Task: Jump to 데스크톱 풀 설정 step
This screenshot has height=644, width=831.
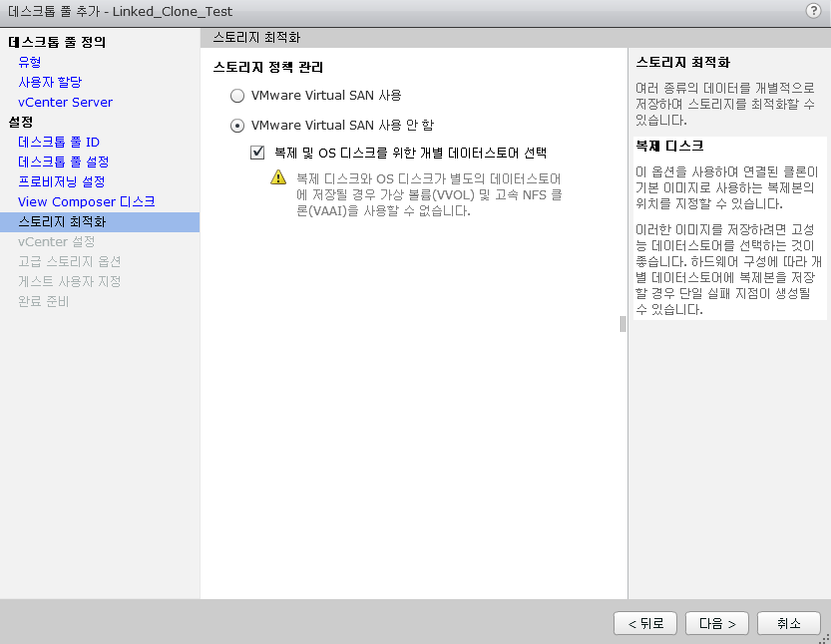Action: tap(64, 161)
